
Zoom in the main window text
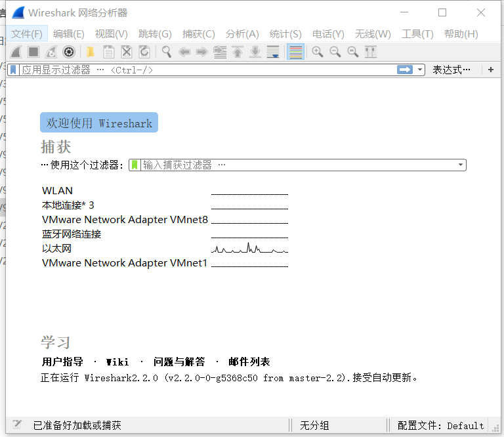click(x=318, y=52)
